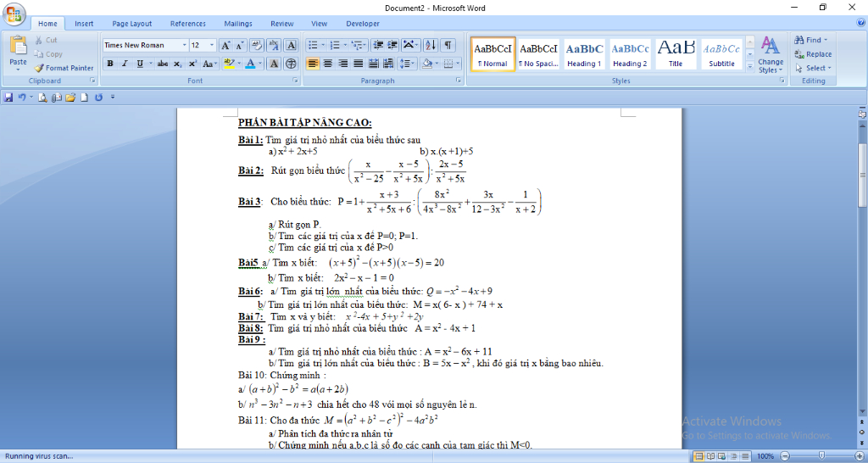Toggle the ruler button above scrollbar
The width and height of the screenshot is (868, 463).
coord(862,114)
